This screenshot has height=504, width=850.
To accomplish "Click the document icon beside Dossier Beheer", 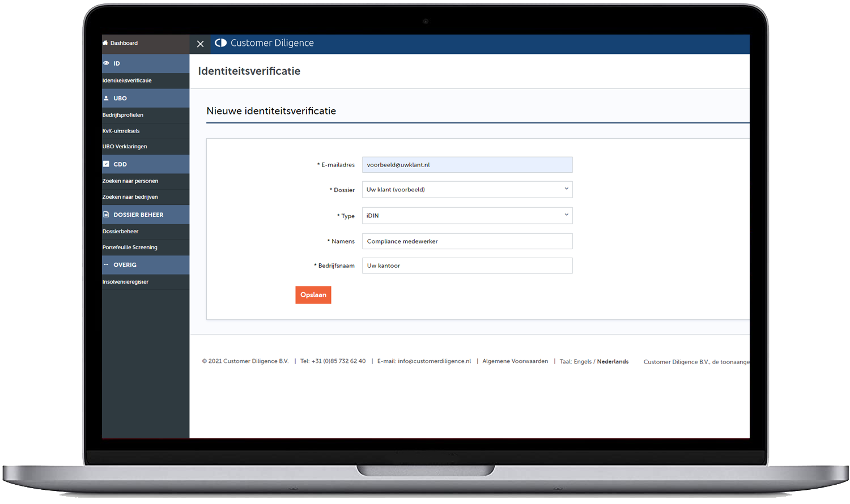I will coord(106,215).
